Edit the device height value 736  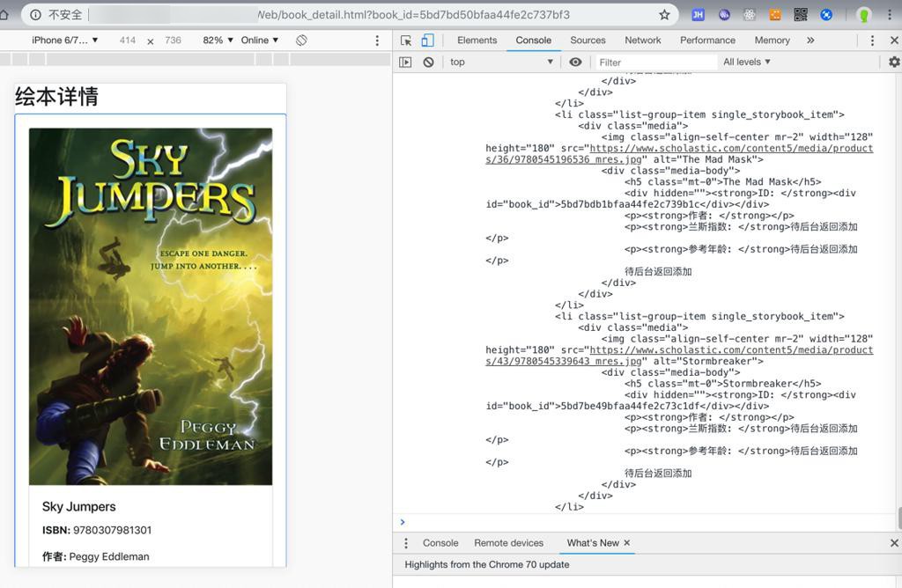173,40
